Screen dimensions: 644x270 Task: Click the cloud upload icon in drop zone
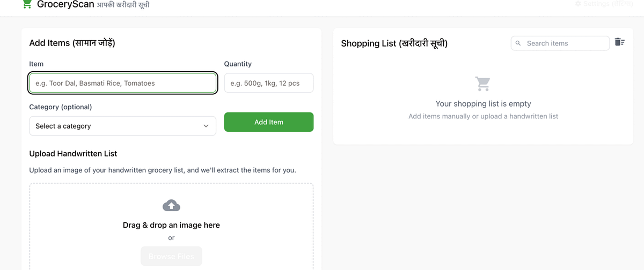[171, 205]
